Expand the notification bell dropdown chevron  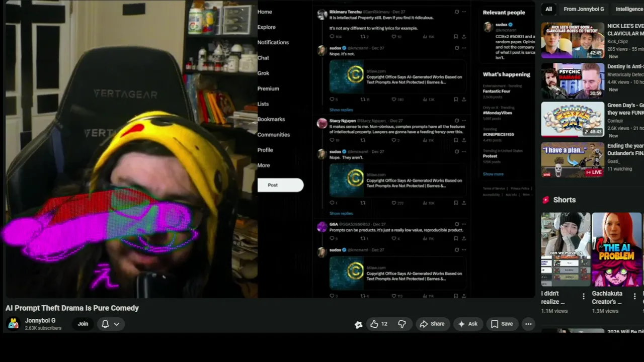coord(116,324)
